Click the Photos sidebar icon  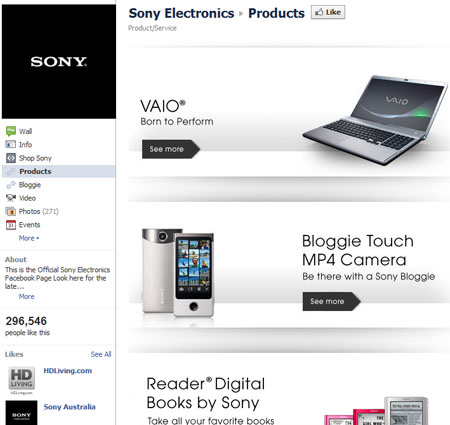[11, 211]
